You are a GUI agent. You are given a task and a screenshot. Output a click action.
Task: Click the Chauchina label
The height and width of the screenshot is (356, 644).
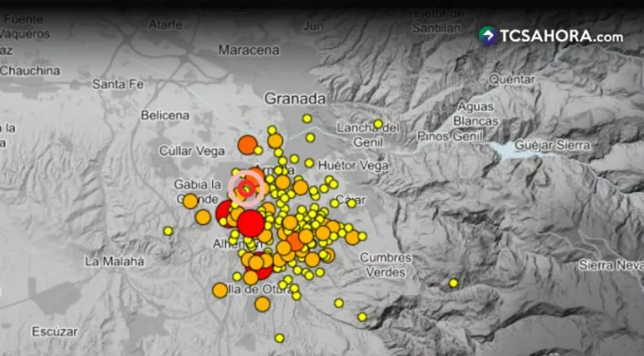[30, 70]
